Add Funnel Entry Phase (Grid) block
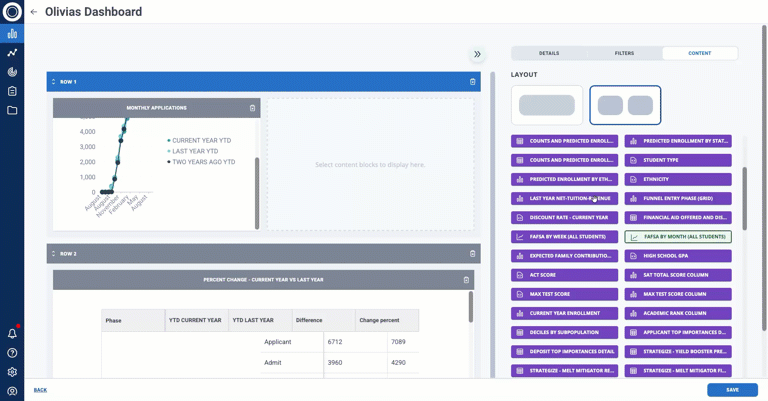 coord(678,198)
